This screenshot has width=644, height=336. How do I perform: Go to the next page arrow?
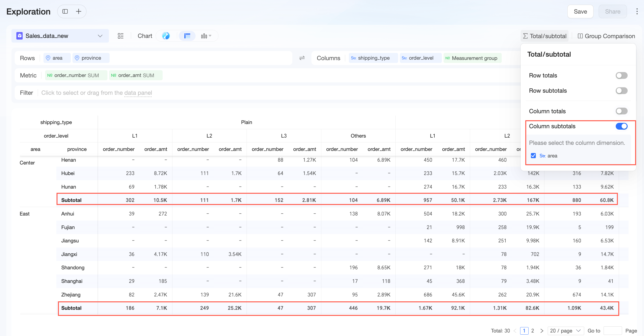pos(542,331)
